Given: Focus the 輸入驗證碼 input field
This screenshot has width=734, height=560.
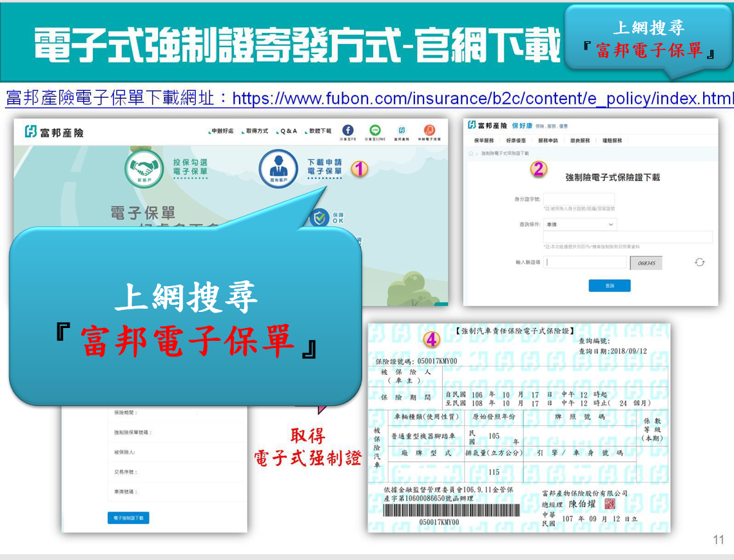Looking at the screenshot, I should (x=584, y=262).
